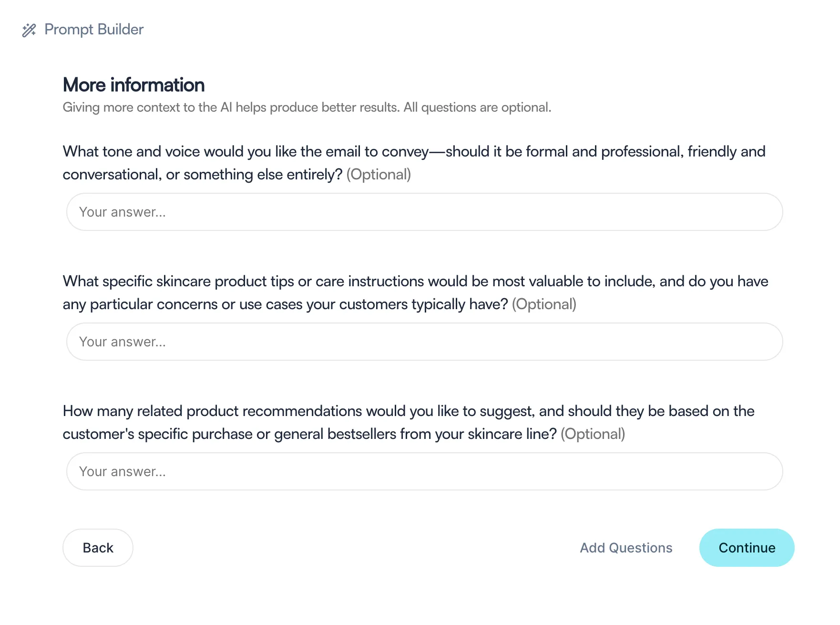840x625 pixels.
Task: Click the Prompt Builder title text
Action: pos(94,30)
